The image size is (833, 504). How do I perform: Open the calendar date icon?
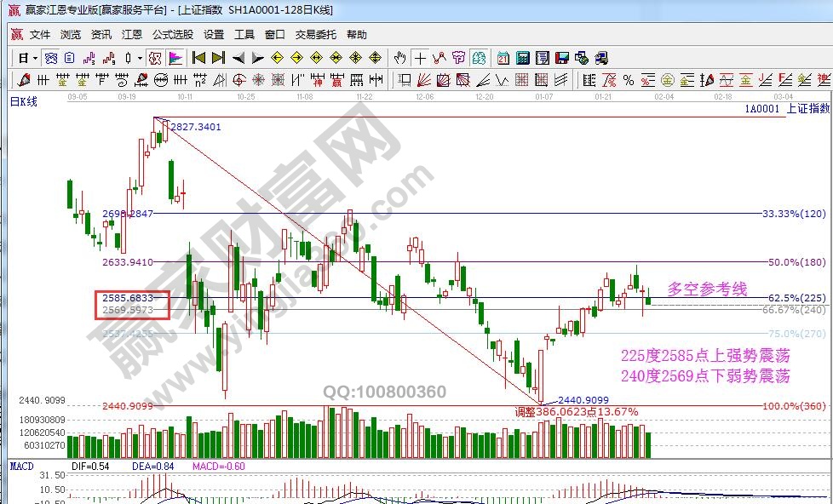[x=503, y=58]
